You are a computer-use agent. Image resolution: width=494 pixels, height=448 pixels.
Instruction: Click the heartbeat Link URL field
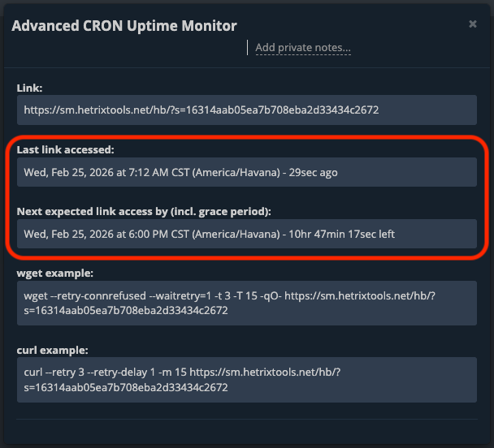coord(246,110)
